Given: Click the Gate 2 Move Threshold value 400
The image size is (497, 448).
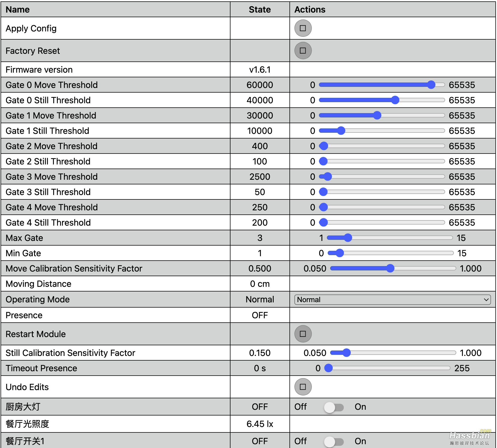Looking at the screenshot, I should (260, 146).
